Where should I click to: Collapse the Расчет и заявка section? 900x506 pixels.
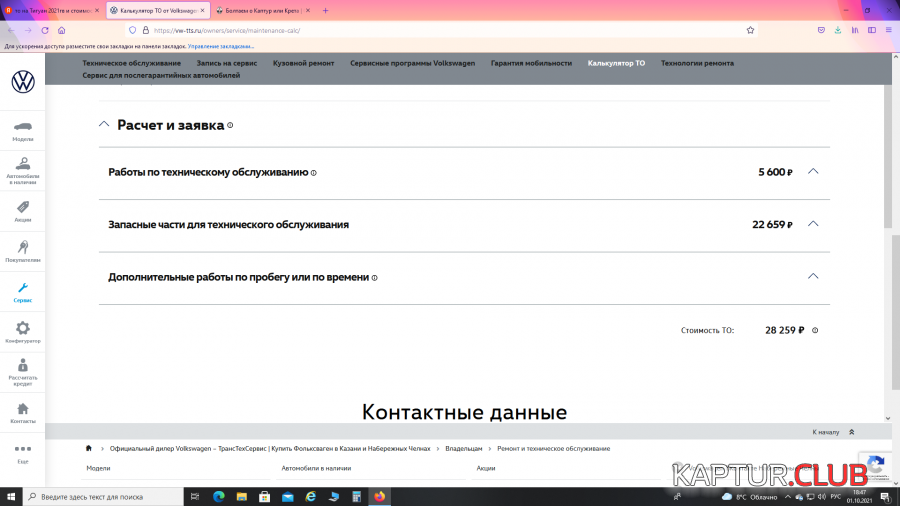(x=104, y=124)
